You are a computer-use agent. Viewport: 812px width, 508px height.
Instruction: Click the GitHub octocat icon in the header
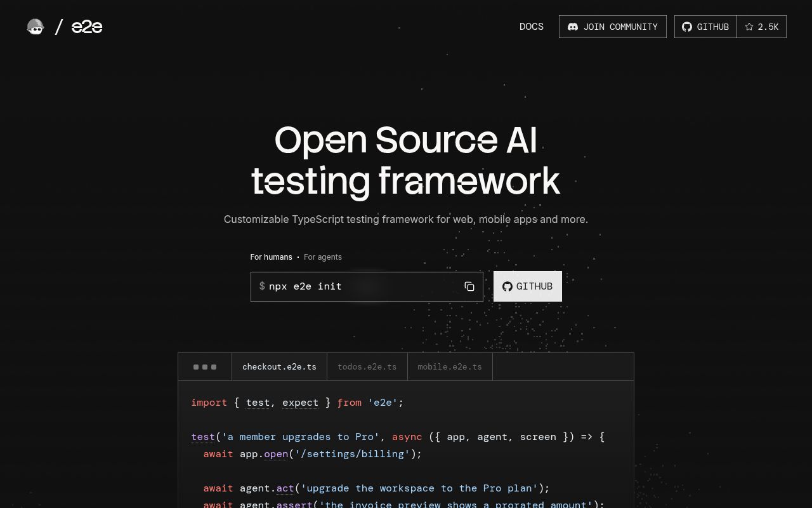pyautogui.click(x=687, y=27)
